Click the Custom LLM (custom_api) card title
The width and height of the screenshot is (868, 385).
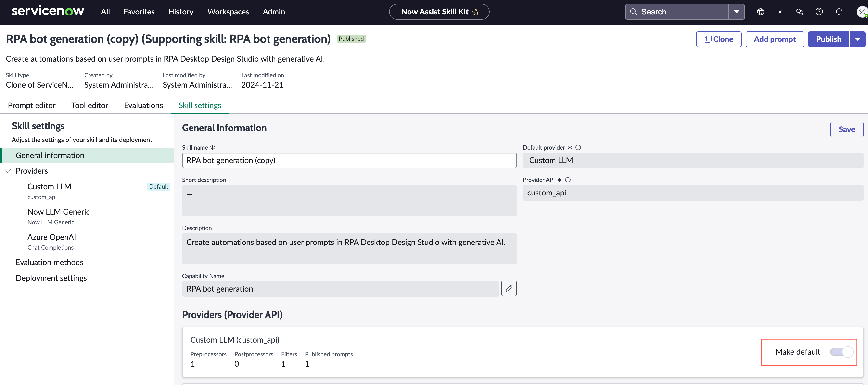tap(234, 339)
